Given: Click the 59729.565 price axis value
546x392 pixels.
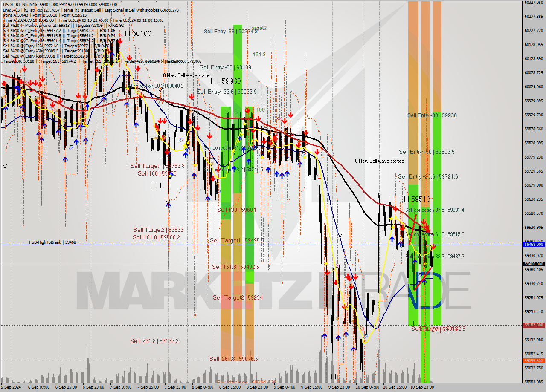Looking at the screenshot, I should coord(533,171).
